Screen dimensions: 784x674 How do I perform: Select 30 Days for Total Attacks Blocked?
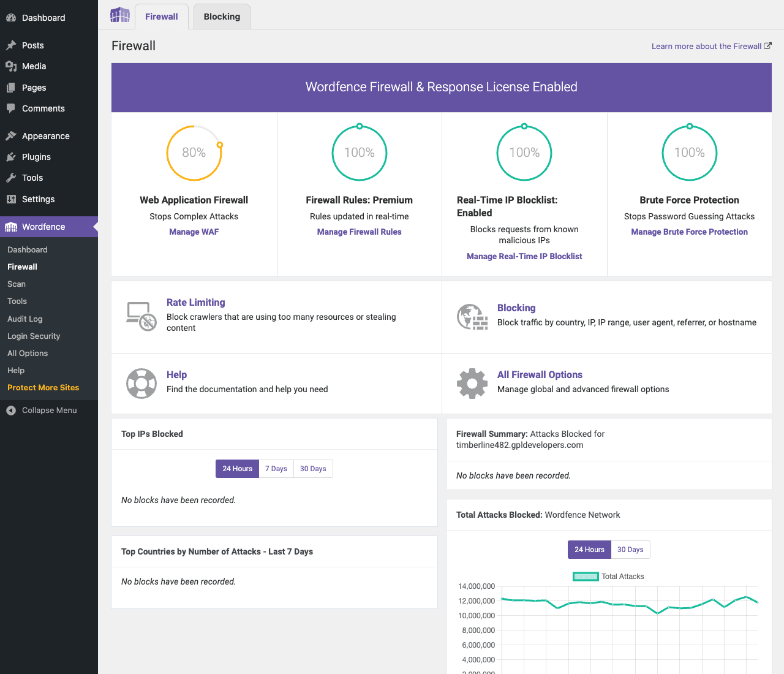pos(630,550)
